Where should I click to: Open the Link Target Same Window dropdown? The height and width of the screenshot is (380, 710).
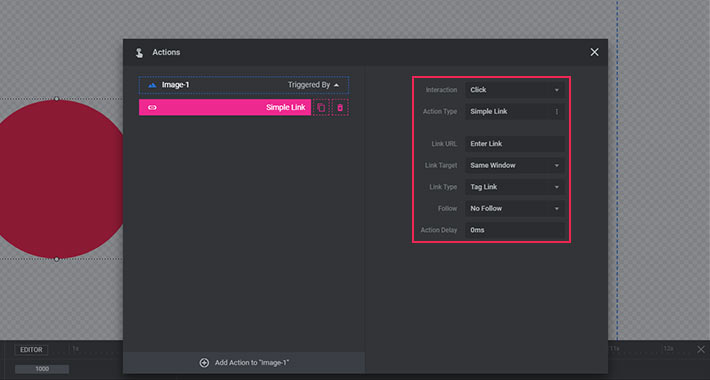(x=515, y=165)
